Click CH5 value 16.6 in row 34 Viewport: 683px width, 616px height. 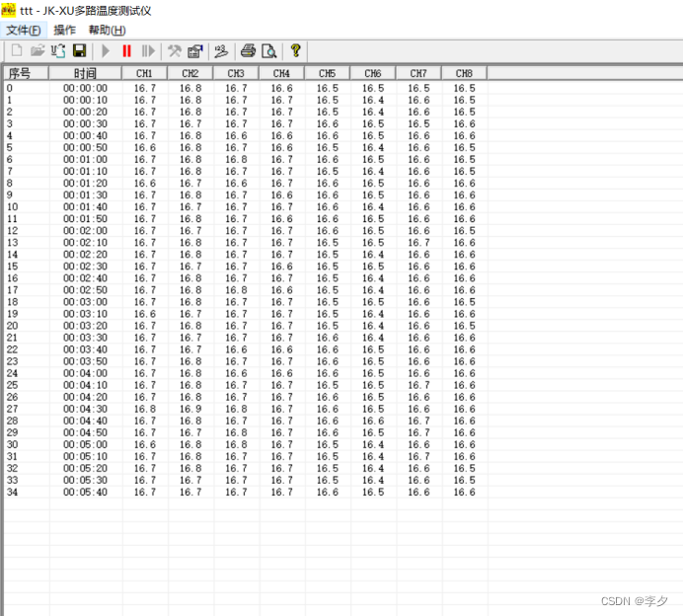point(327,492)
